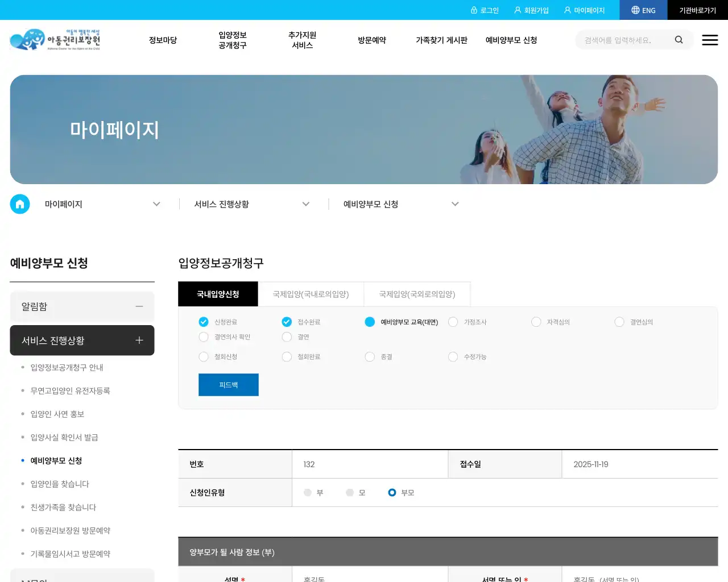This screenshot has height=582, width=728.
Task: Click the person icon beside 회원가입
Action: pyautogui.click(x=516, y=10)
